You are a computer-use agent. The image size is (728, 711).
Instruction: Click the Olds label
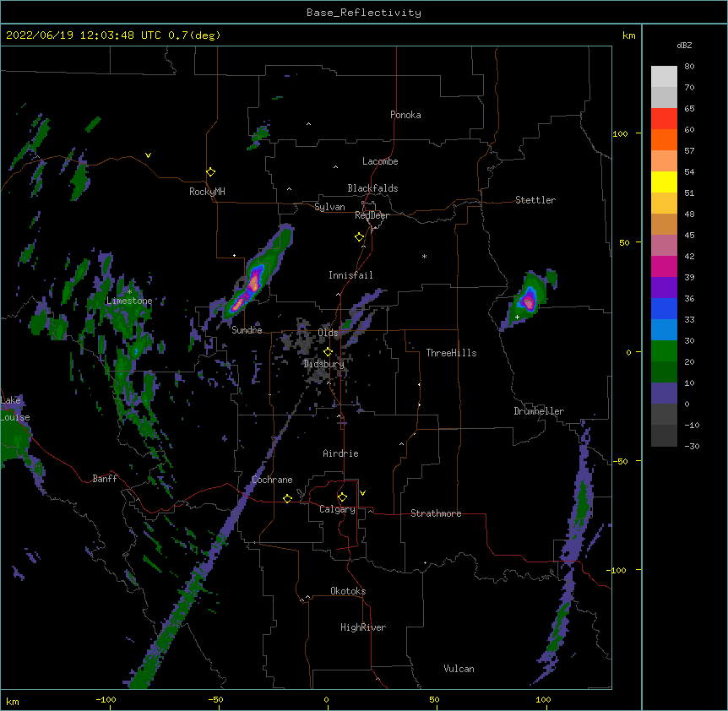tap(328, 333)
